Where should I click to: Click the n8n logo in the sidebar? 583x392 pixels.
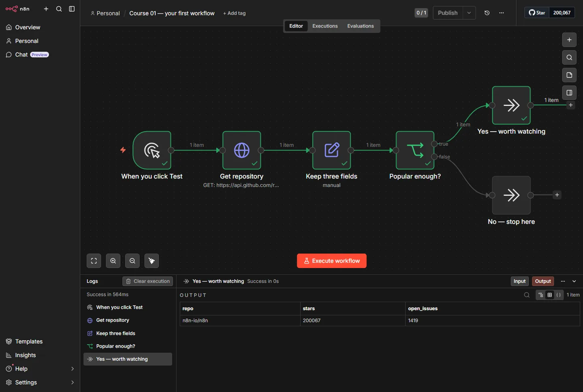[x=17, y=9]
